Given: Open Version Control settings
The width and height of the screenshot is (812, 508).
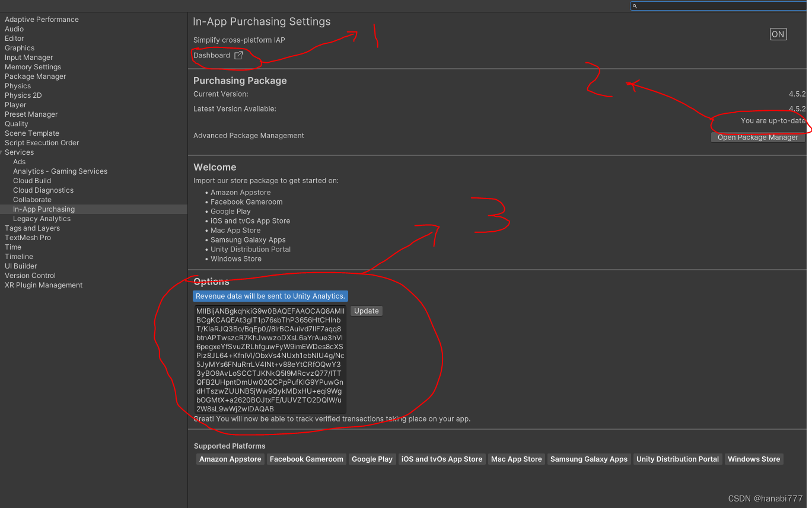Looking at the screenshot, I should [x=30, y=276].
